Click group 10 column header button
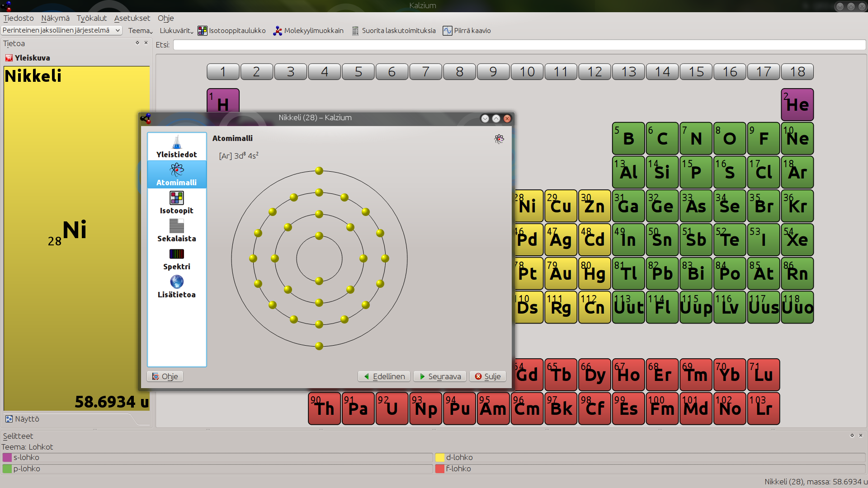868x488 pixels. click(527, 72)
